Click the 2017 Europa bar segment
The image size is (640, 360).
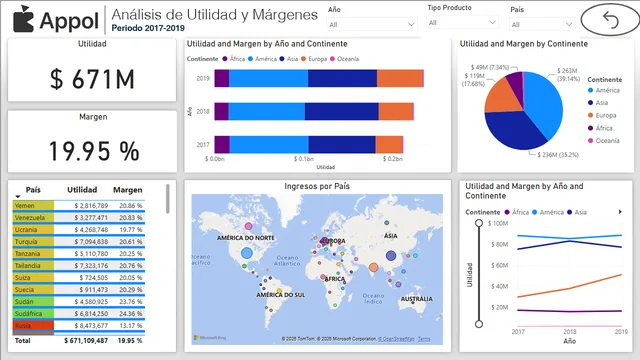point(389,144)
